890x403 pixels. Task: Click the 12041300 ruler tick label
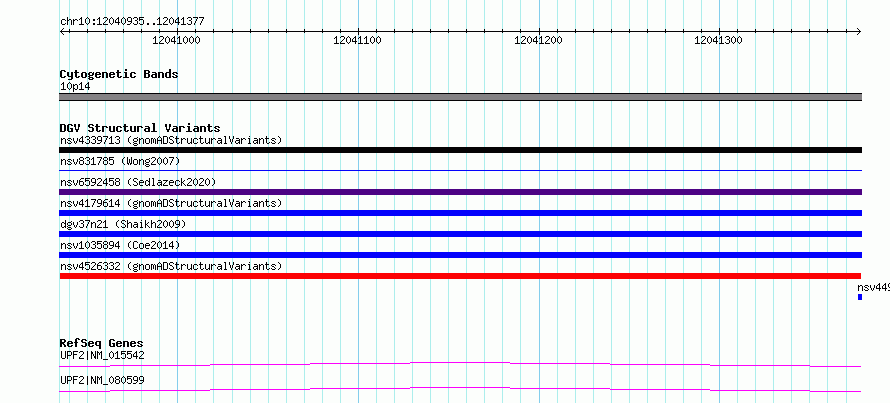[x=719, y=40]
